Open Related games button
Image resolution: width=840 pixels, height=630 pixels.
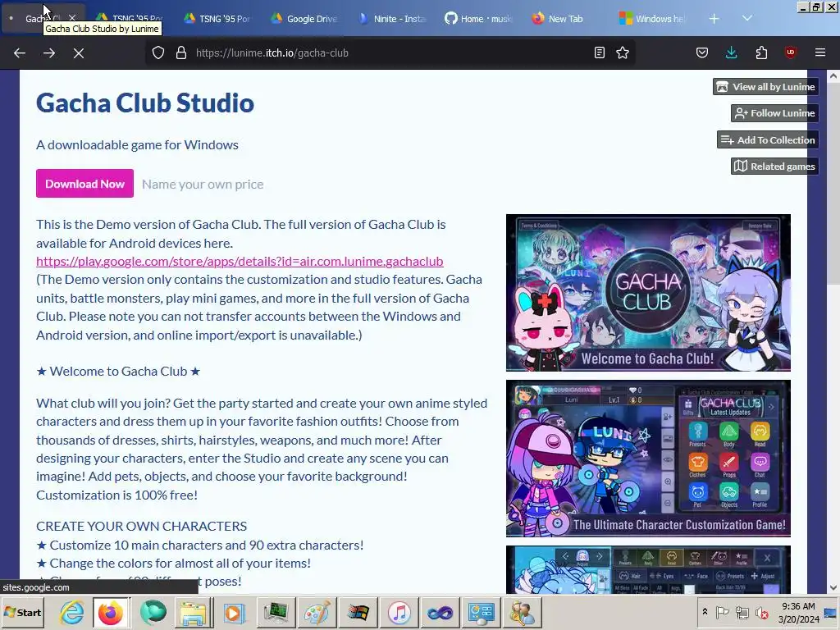click(x=775, y=166)
